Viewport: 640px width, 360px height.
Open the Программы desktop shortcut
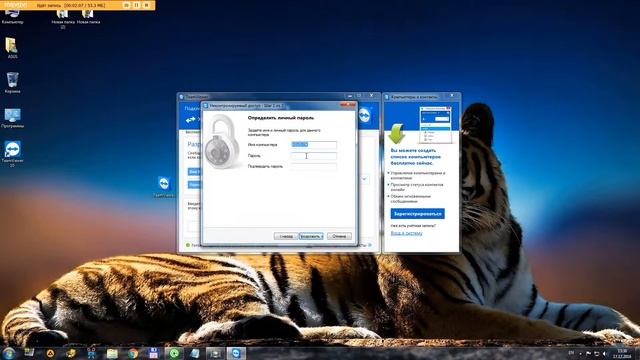click(x=12, y=118)
